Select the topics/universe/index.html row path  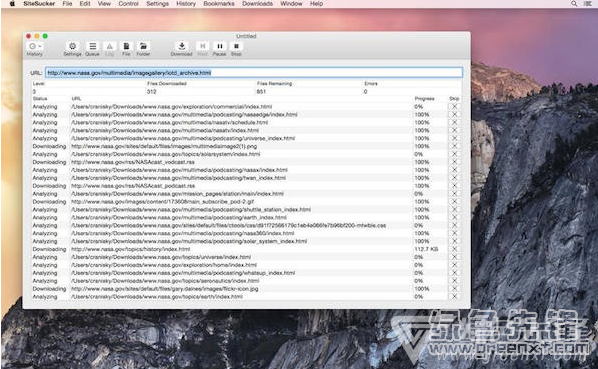point(161,257)
